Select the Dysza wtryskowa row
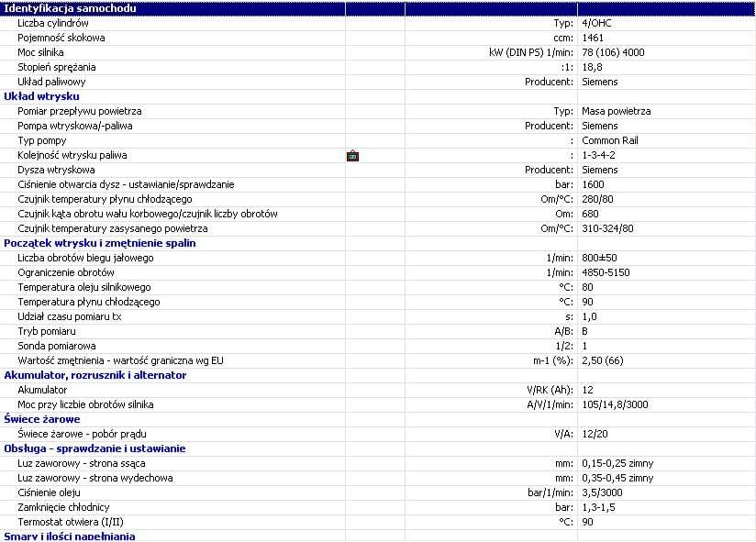The height and width of the screenshot is (542, 756). [378, 170]
